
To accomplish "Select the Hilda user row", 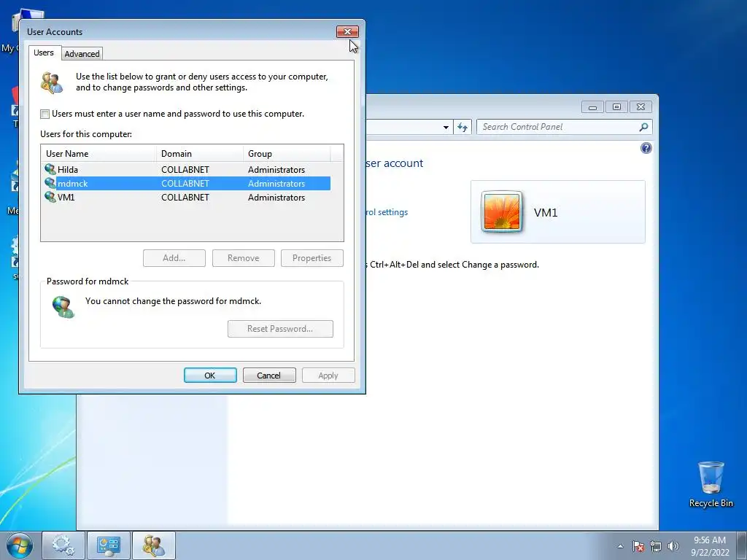I will [186, 169].
